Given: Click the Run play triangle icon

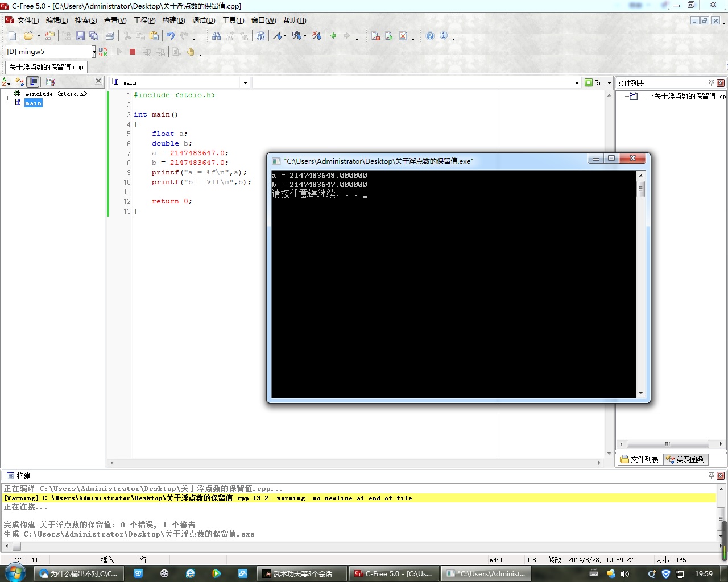Looking at the screenshot, I should [x=119, y=52].
